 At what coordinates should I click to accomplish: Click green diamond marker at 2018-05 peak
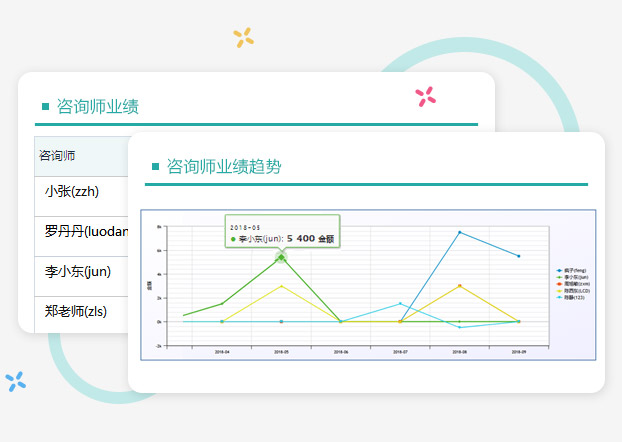point(281,258)
